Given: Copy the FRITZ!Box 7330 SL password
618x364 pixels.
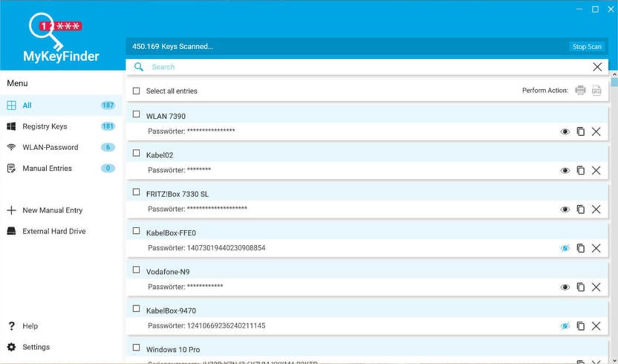Looking at the screenshot, I should pos(580,209).
